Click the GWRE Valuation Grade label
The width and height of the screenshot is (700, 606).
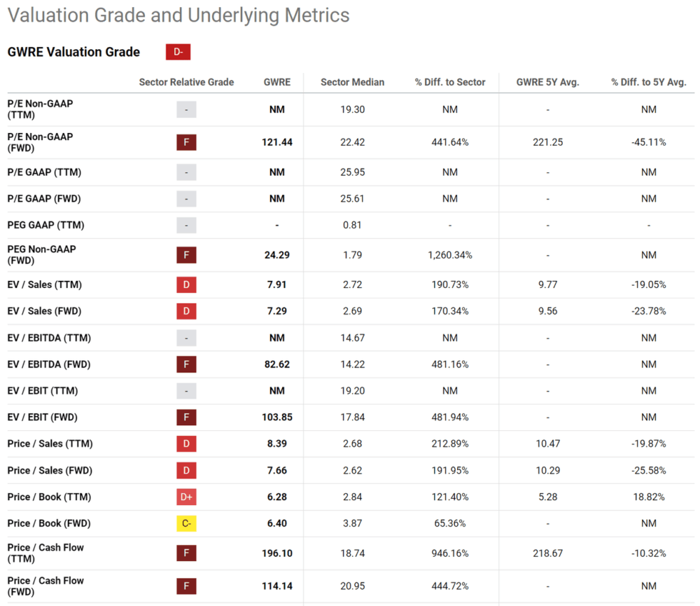tap(73, 52)
